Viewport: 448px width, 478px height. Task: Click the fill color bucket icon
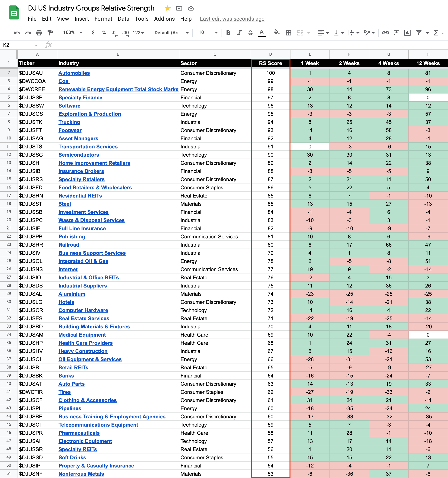pyautogui.click(x=277, y=33)
